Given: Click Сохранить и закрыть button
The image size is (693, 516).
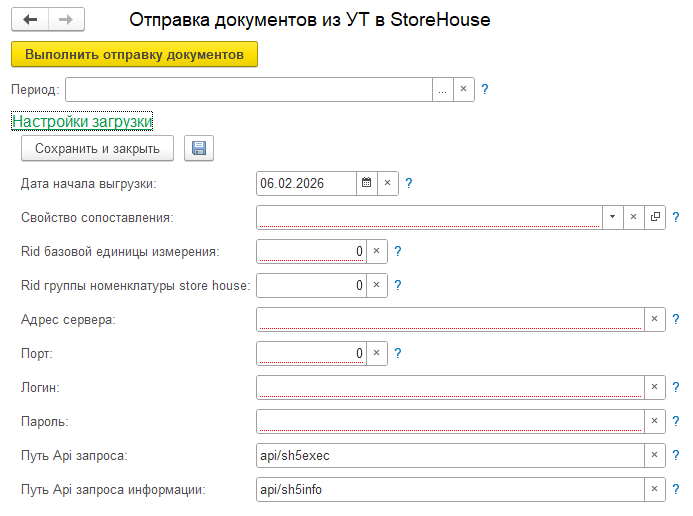Looking at the screenshot, I should coord(97,149).
